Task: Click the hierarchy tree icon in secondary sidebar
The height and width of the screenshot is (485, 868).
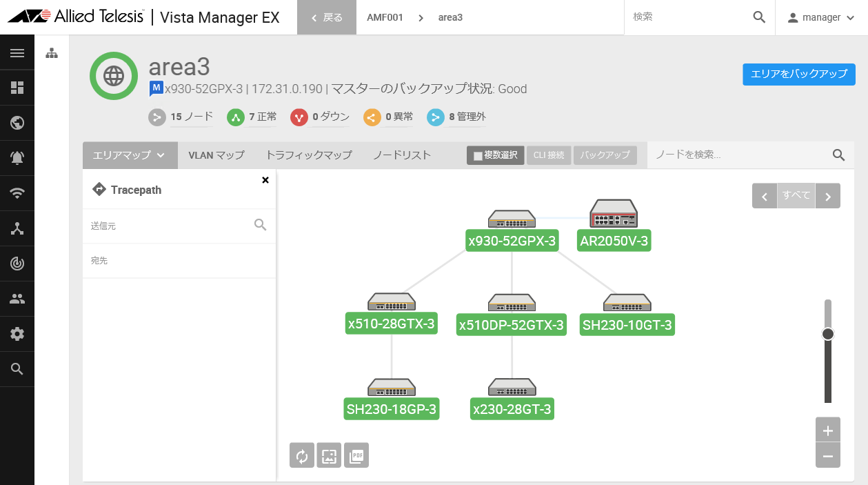Action: click(52, 53)
